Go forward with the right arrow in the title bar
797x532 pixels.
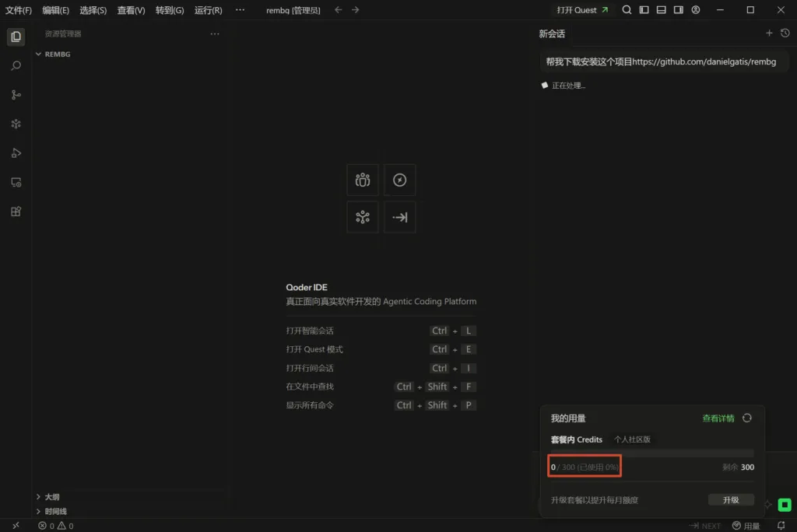coord(355,9)
